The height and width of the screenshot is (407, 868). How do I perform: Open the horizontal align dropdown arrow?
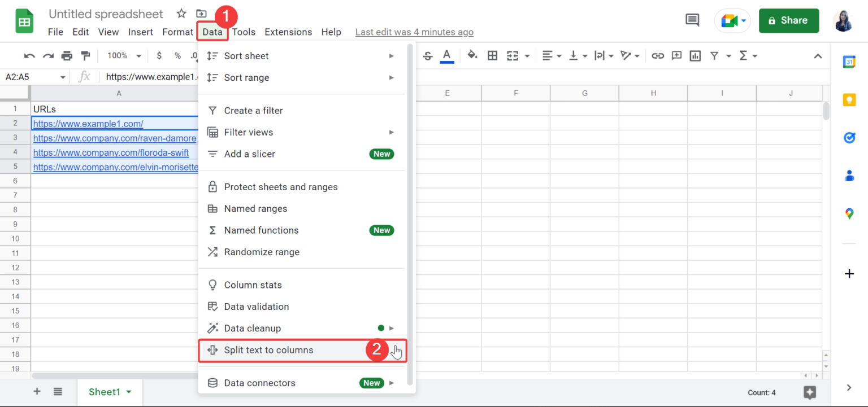coord(558,55)
